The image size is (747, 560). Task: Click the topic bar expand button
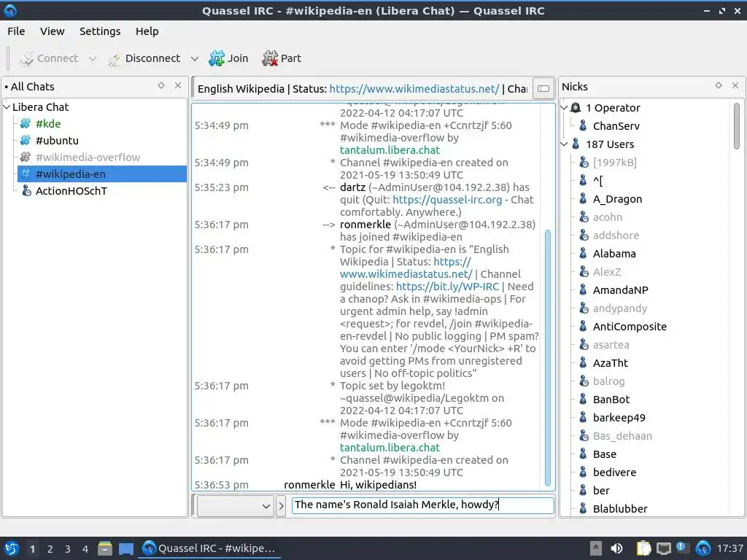[543, 88]
